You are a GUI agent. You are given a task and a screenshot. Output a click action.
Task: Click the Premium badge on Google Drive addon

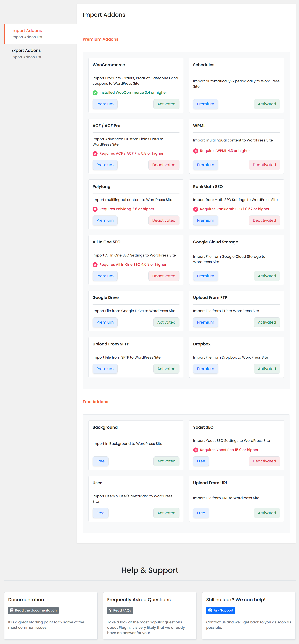pos(105,322)
